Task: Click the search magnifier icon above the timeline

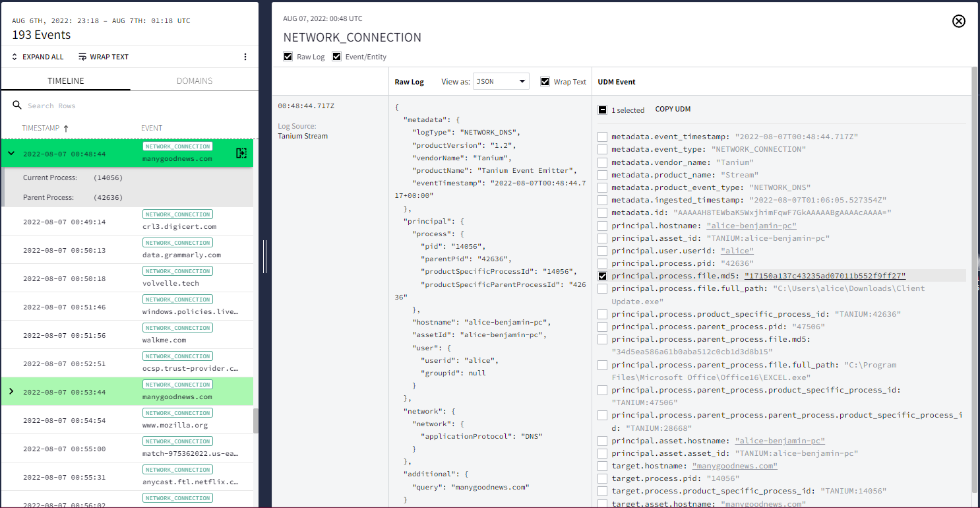Action: pyautogui.click(x=16, y=105)
